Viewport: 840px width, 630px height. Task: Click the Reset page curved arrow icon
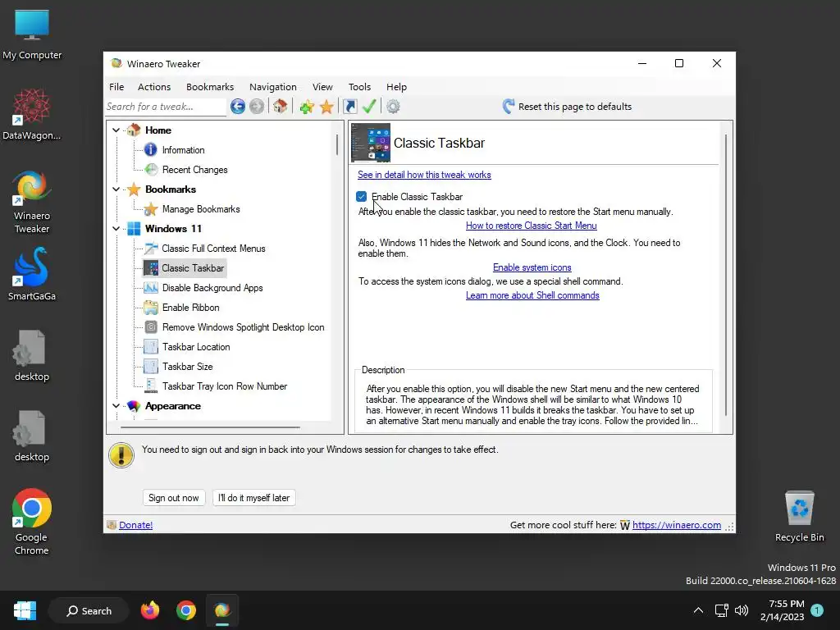click(509, 106)
